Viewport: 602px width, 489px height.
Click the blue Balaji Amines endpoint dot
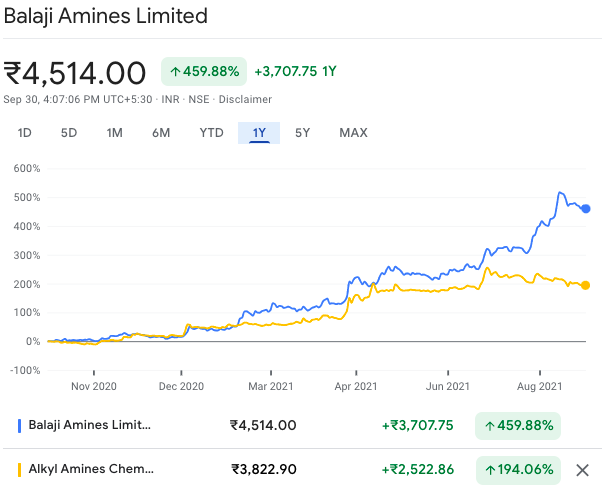(585, 209)
